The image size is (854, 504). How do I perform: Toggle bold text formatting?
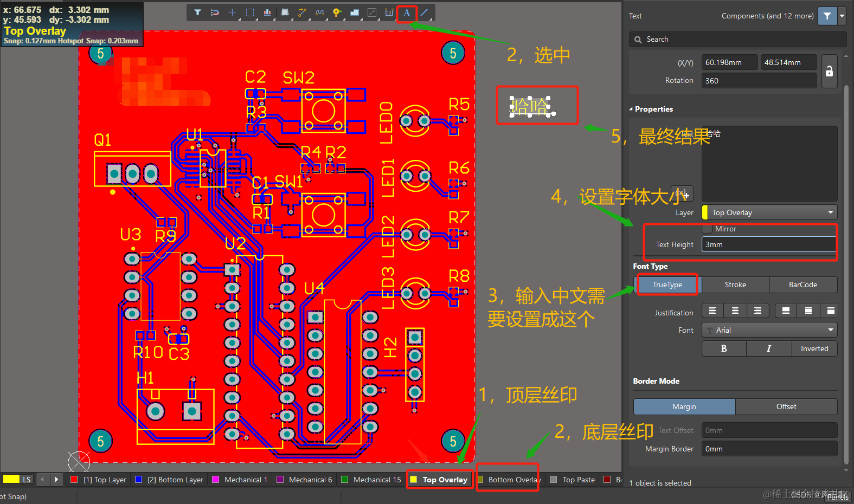click(x=724, y=348)
